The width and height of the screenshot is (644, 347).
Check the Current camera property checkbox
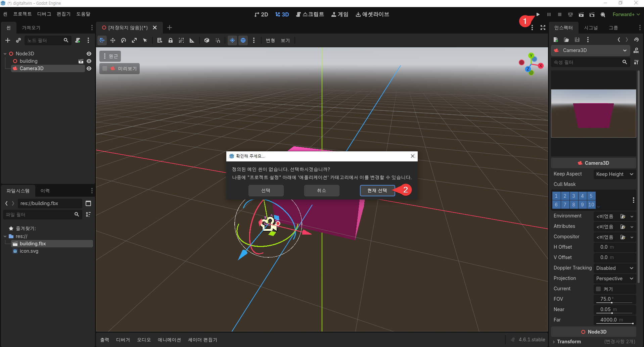click(598, 289)
